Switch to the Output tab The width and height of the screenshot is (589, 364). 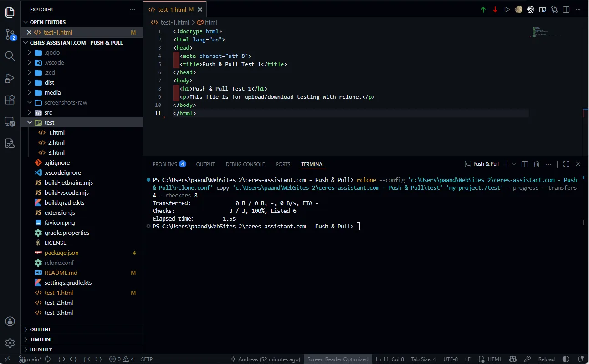click(x=205, y=164)
